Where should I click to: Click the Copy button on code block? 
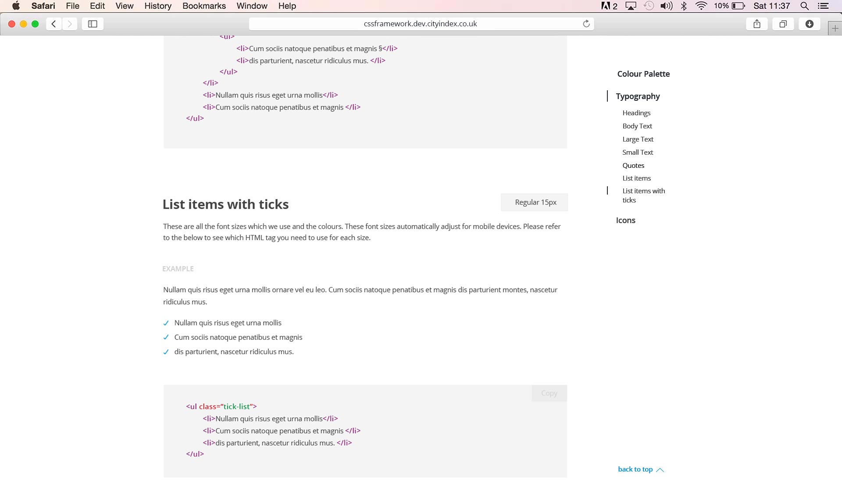(549, 393)
